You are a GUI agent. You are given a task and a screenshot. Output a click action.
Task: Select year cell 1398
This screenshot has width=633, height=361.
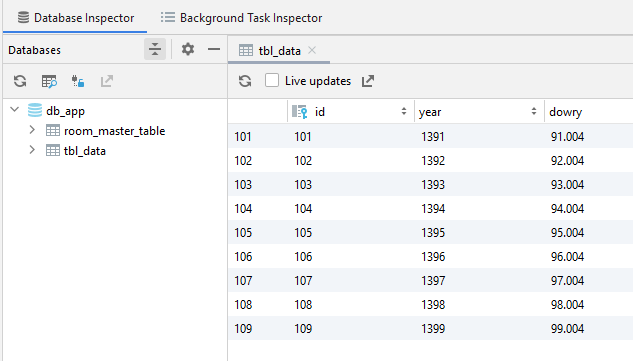pos(479,304)
